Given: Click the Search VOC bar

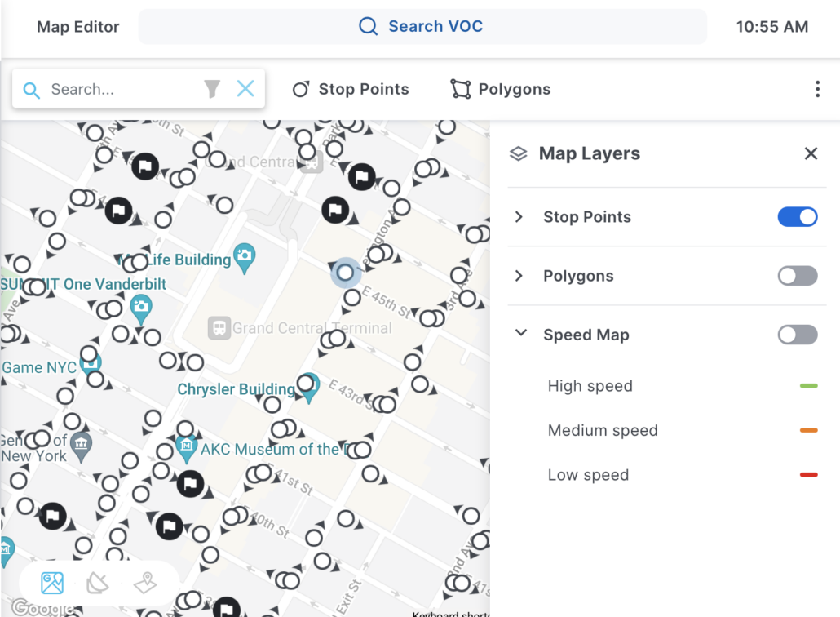Looking at the screenshot, I should point(422,27).
